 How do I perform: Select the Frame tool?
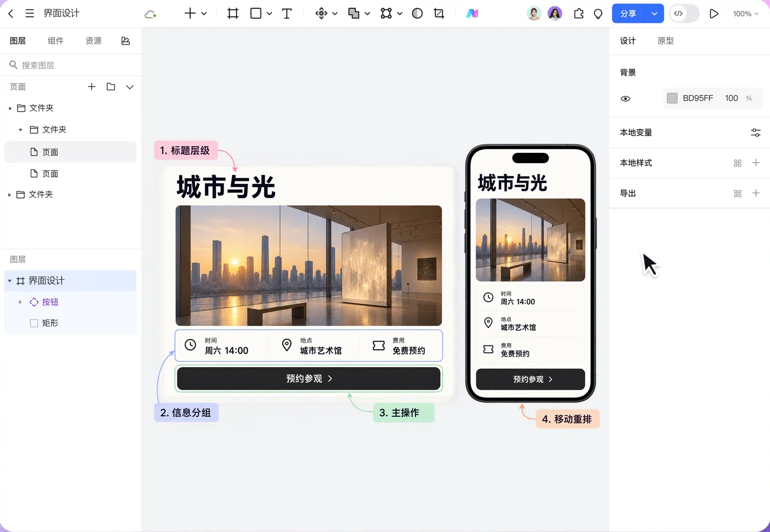[233, 14]
